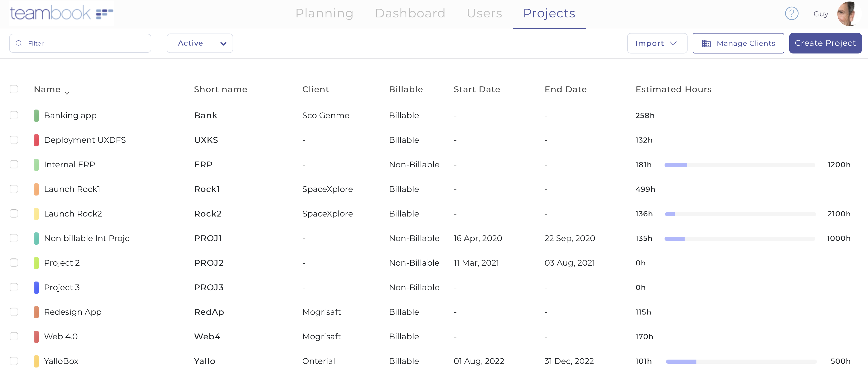Click the sort arrow next to Name

coord(67,89)
